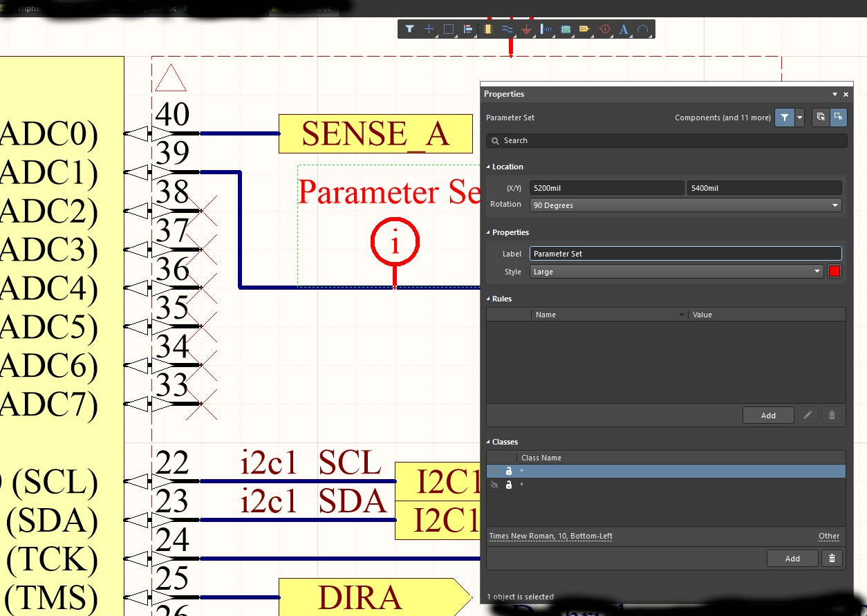
Task: Click the Other link in Classes
Action: 829,536
